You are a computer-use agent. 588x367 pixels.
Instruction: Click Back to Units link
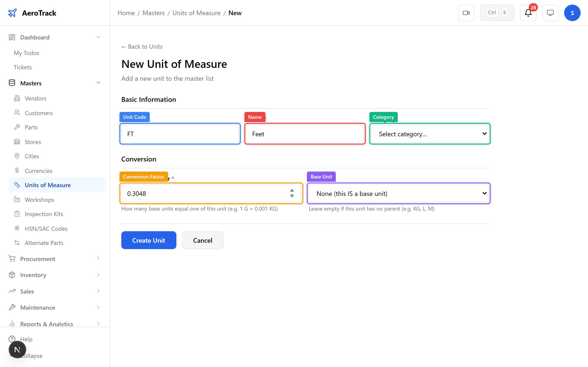click(142, 47)
